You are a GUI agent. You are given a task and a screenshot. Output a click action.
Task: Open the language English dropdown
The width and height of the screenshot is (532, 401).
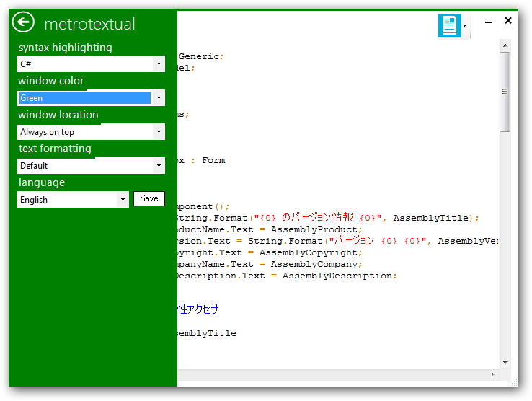tap(73, 199)
